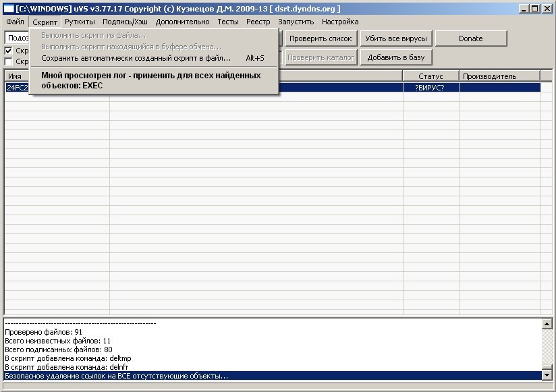Image resolution: width=556 pixels, height=392 pixels.
Task: Maximize the uVS window
Action: 536,9
